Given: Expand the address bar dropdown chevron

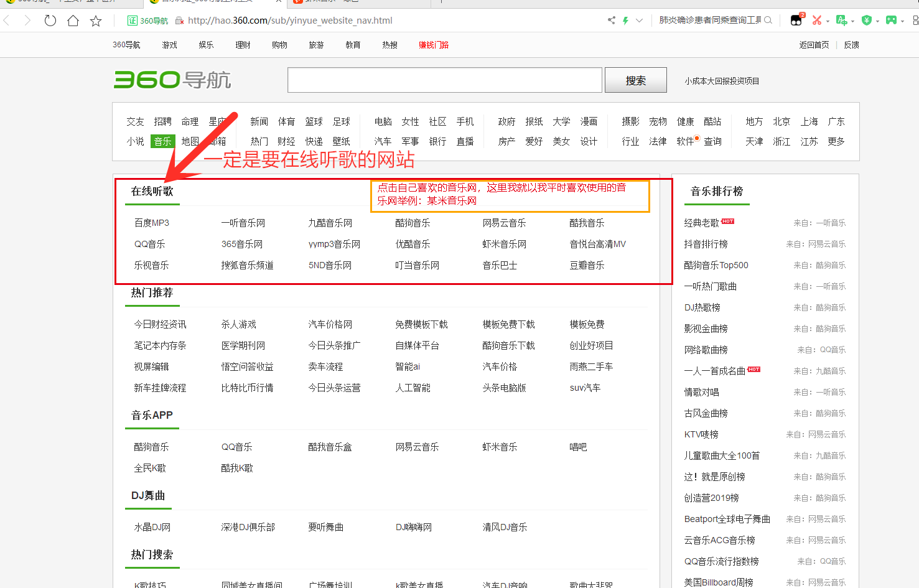Looking at the screenshot, I should (x=639, y=21).
